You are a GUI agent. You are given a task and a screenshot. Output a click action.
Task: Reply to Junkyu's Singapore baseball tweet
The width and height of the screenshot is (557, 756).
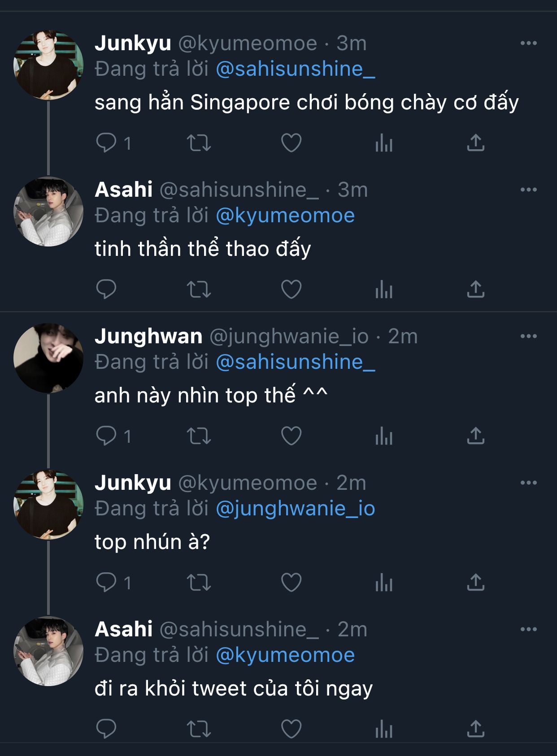(106, 143)
